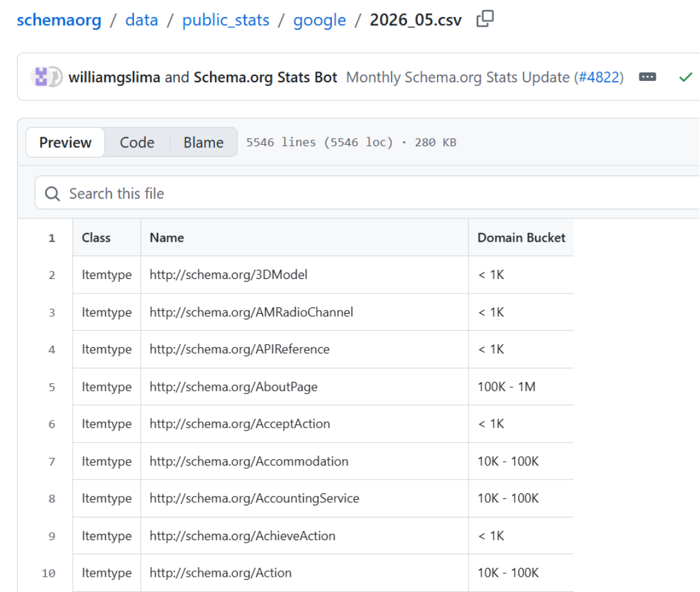Select the Name column header
Screen dimensions: 700x592
(304, 238)
